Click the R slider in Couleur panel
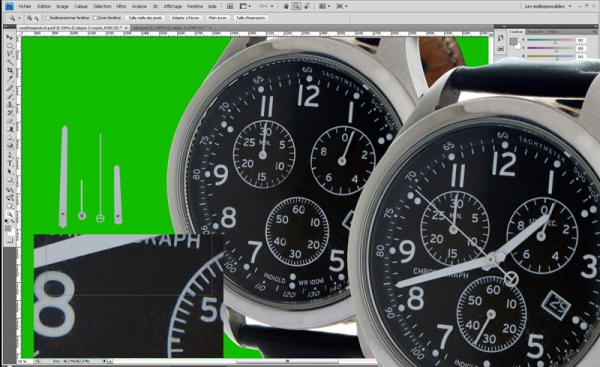Screen dimensions: 600x367 [551, 40]
